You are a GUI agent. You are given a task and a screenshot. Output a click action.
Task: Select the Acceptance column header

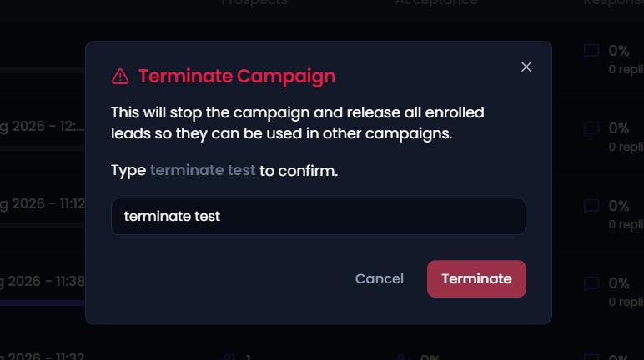pos(436,2)
